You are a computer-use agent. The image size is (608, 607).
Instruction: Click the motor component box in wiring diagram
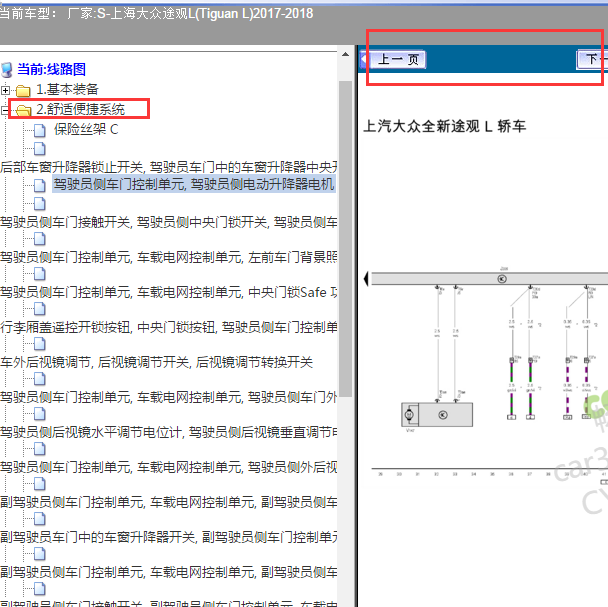coord(437,415)
